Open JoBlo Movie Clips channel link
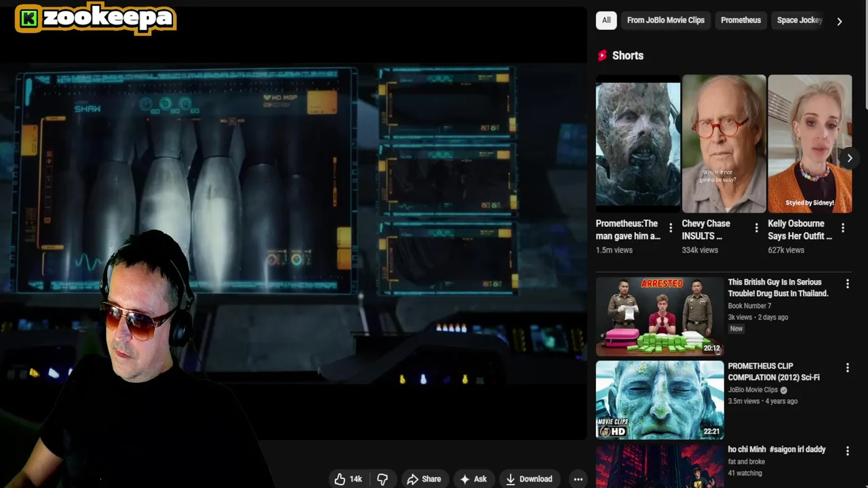The height and width of the screenshot is (488, 868). point(753,390)
